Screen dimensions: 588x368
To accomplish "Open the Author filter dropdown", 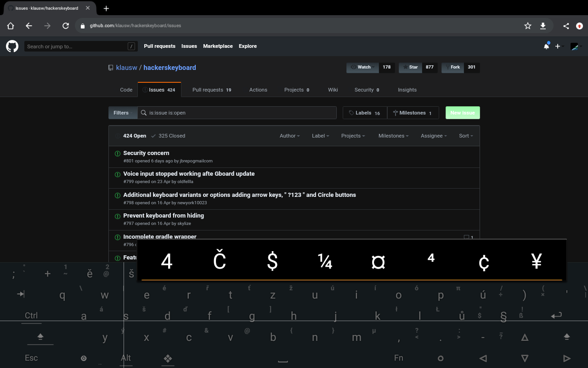I will (290, 136).
